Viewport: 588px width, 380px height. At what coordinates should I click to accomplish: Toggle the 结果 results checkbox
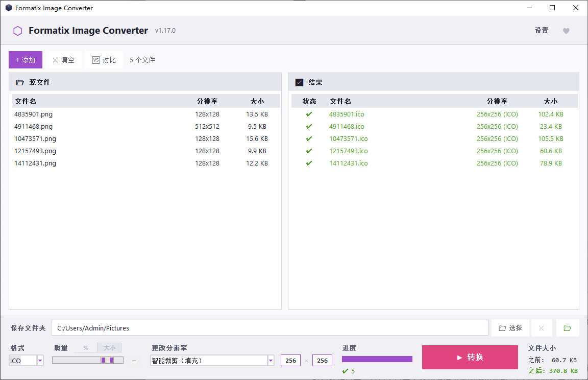tap(299, 83)
